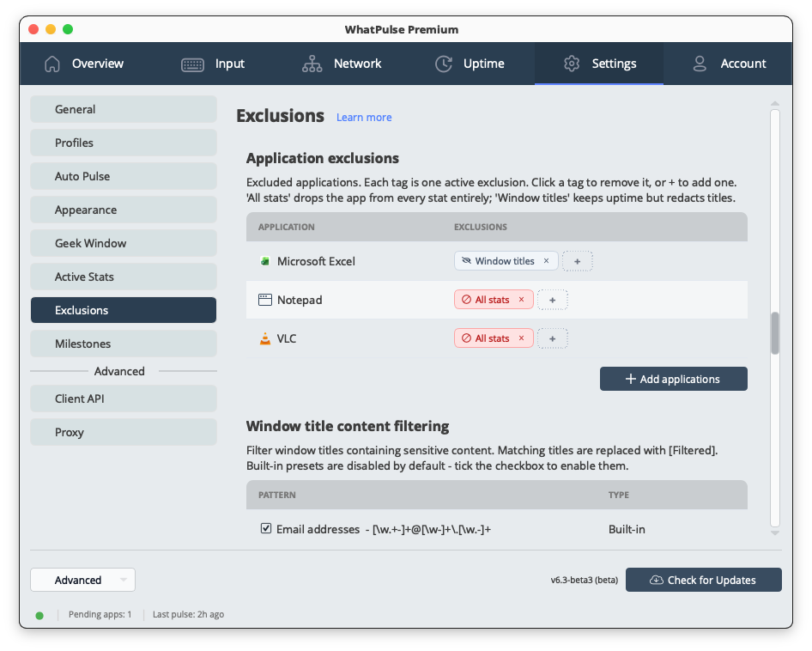Click the Pending apps: 1 status
This screenshot has width=812, height=651.
coord(100,614)
